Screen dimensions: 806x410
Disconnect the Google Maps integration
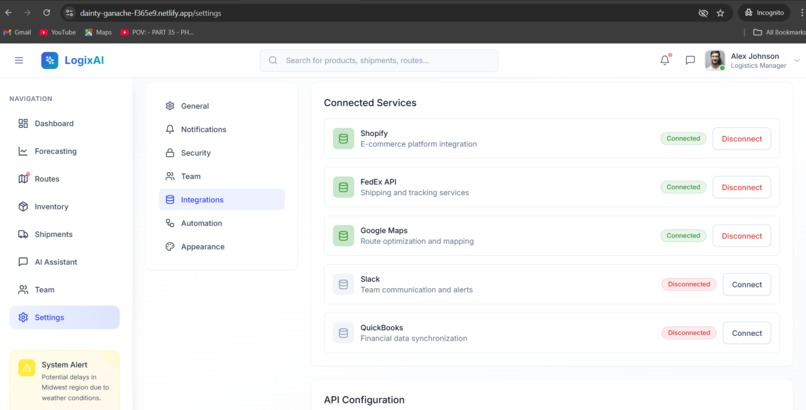tap(742, 236)
